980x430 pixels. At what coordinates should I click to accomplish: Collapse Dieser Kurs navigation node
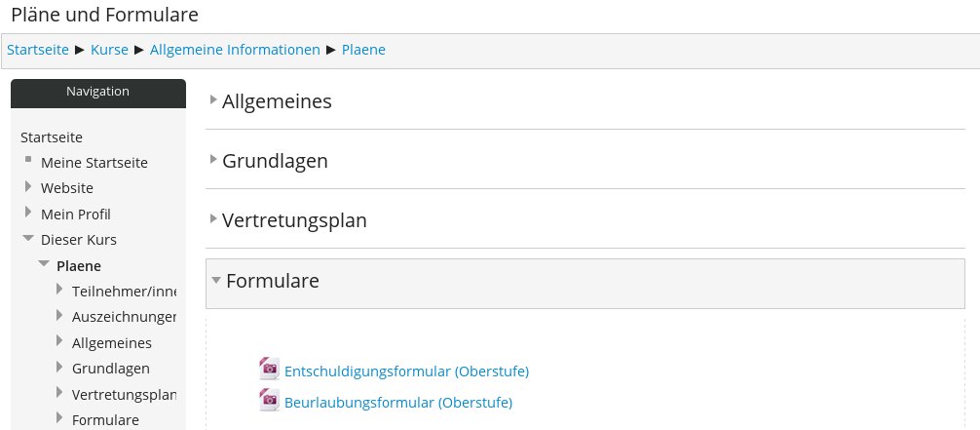pos(28,239)
